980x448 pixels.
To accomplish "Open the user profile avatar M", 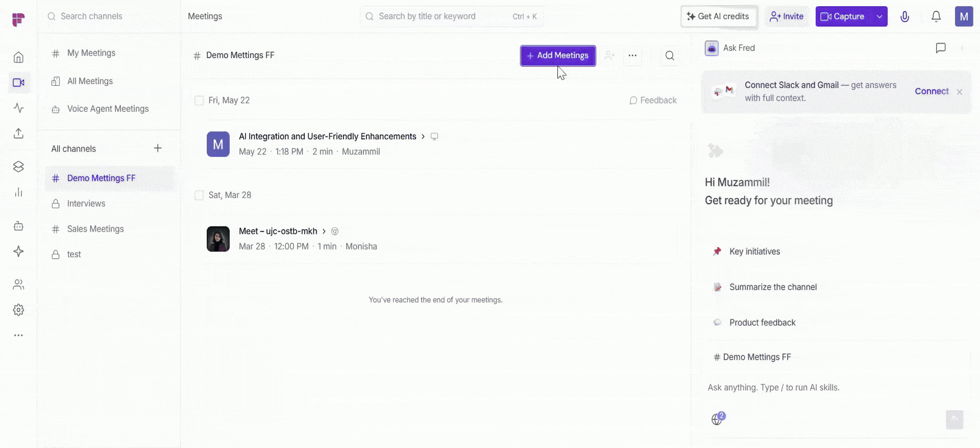I will (964, 16).
